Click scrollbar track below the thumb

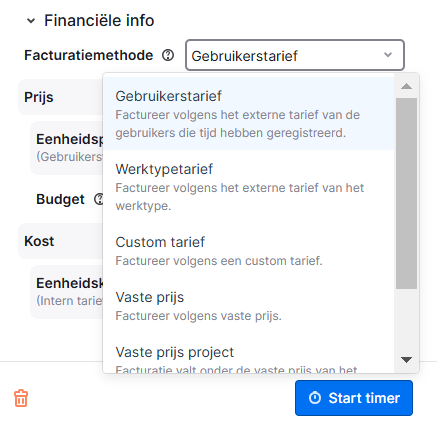[406, 318]
